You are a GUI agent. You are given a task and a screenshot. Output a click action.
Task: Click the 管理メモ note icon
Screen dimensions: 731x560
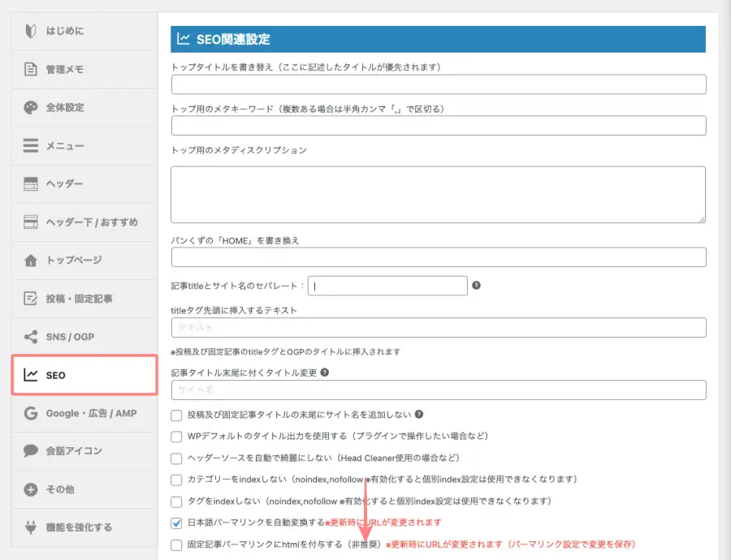[x=32, y=69]
